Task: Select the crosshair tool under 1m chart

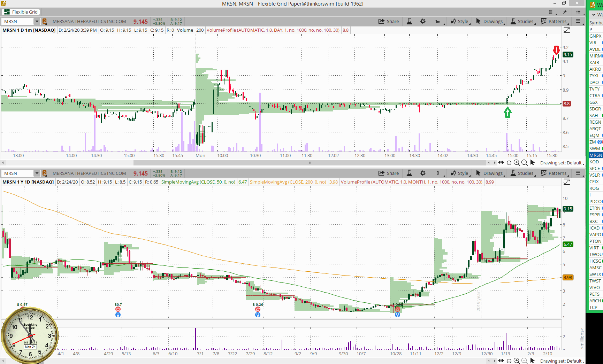Action: (x=509, y=163)
